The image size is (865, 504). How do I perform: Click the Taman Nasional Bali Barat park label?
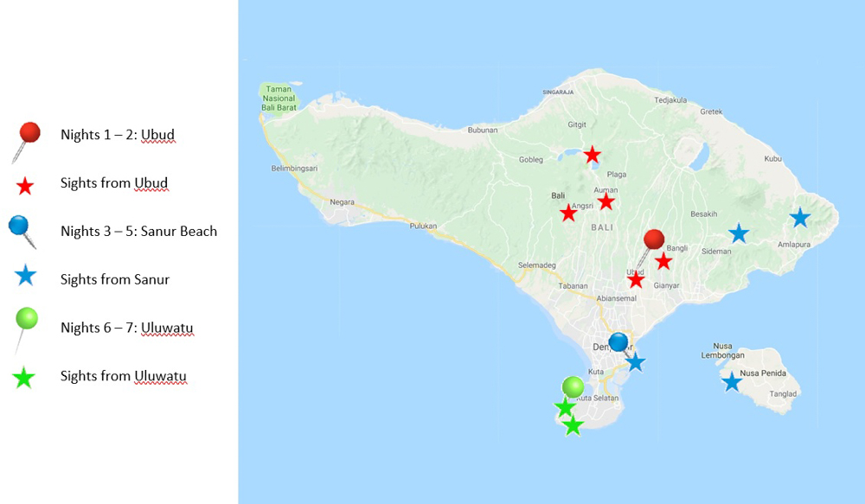coord(277,97)
